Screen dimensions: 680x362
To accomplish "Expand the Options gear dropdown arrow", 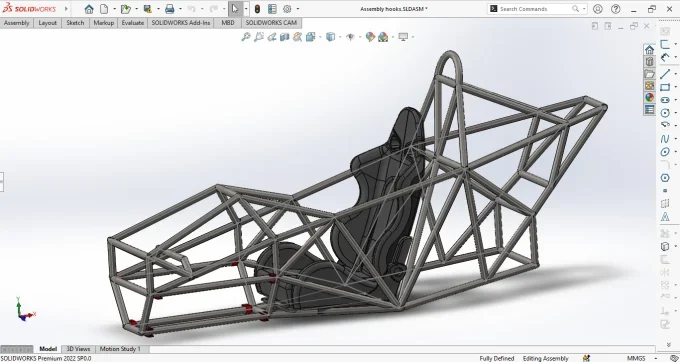I will (298, 9).
